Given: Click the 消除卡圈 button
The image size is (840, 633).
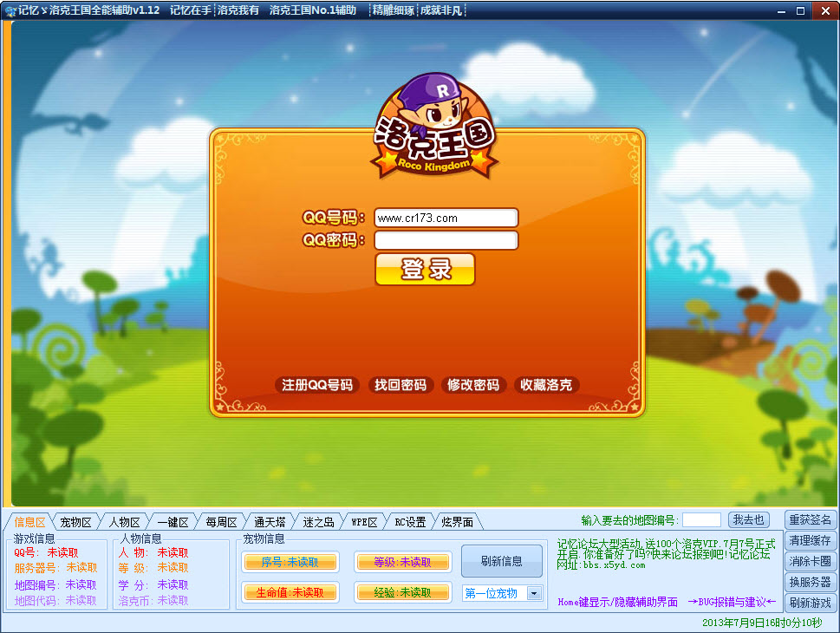Looking at the screenshot, I should click(x=810, y=562).
